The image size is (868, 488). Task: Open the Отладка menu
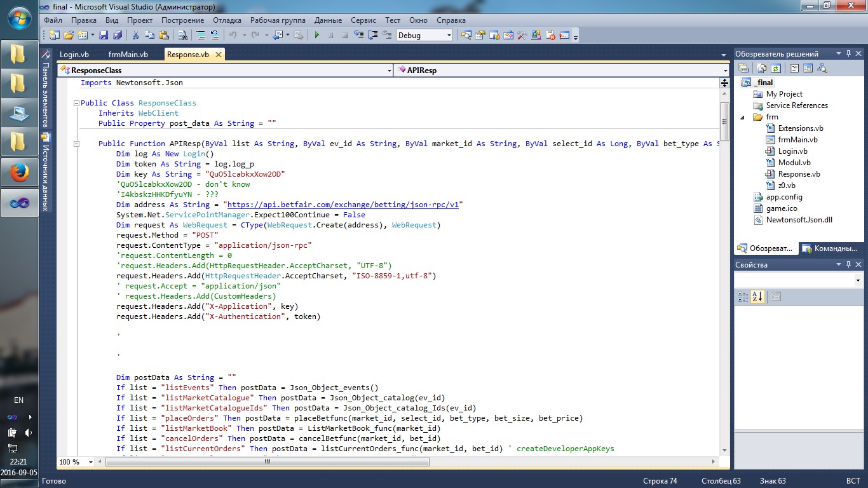tap(227, 20)
